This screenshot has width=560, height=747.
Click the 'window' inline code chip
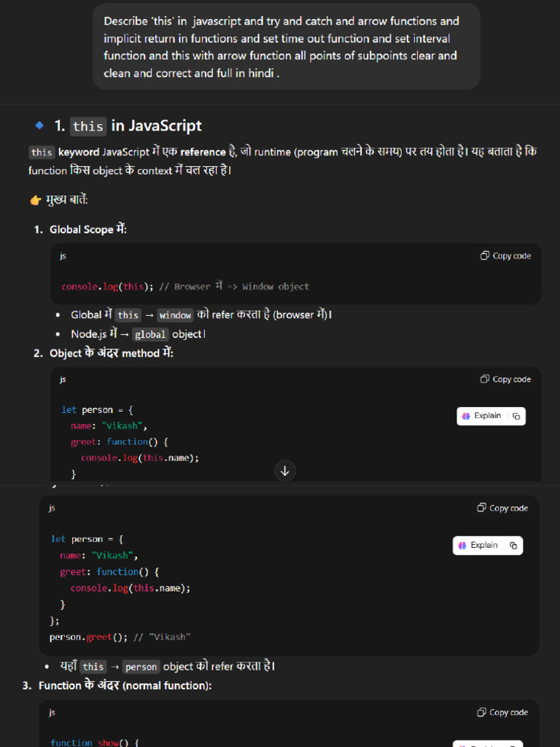tap(175, 315)
